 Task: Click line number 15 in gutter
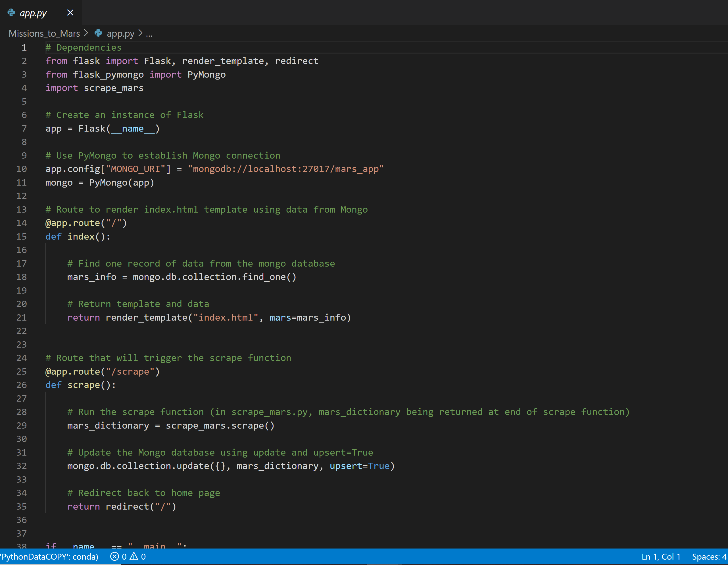coord(22,236)
